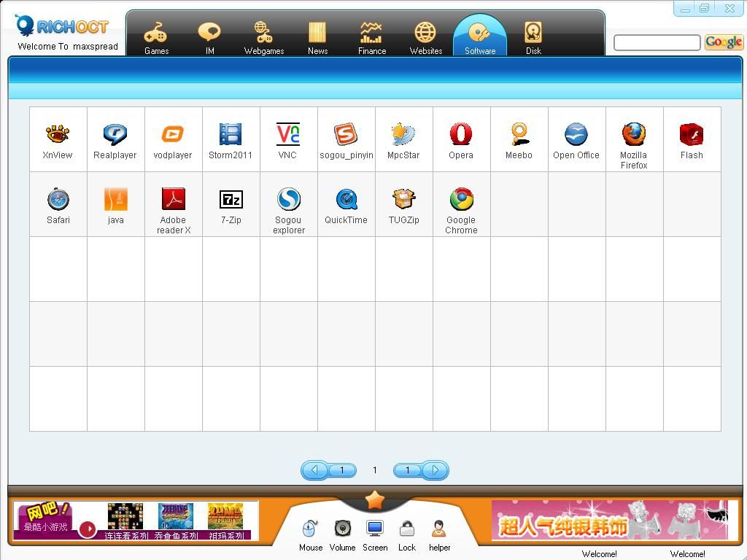Image resolution: width=747 pixels, height=560 pixels.
Task: Start the VNC application
Action: [288, 135]
